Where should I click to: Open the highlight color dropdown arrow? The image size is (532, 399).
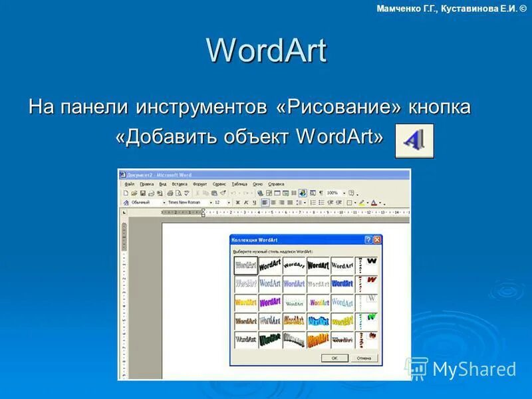click(368, 203)
